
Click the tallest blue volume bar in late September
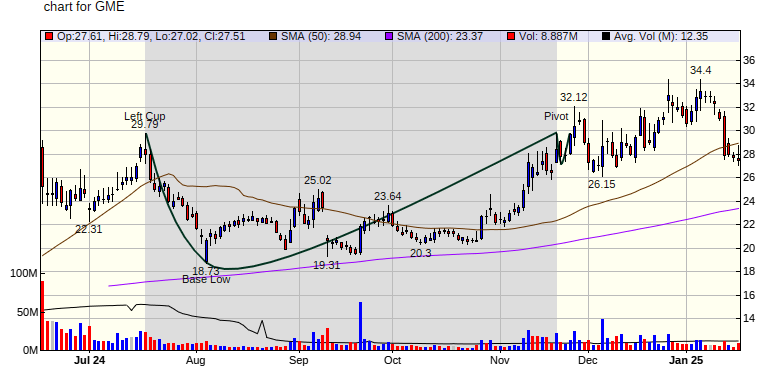click(360, 326)
